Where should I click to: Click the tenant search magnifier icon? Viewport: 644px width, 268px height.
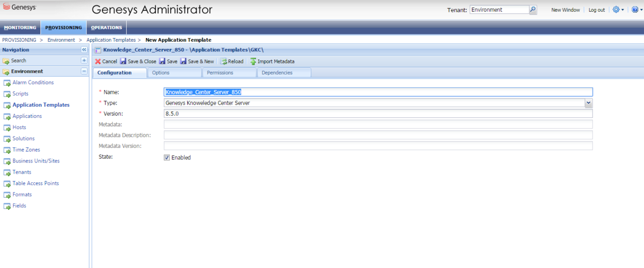(533, 10)
